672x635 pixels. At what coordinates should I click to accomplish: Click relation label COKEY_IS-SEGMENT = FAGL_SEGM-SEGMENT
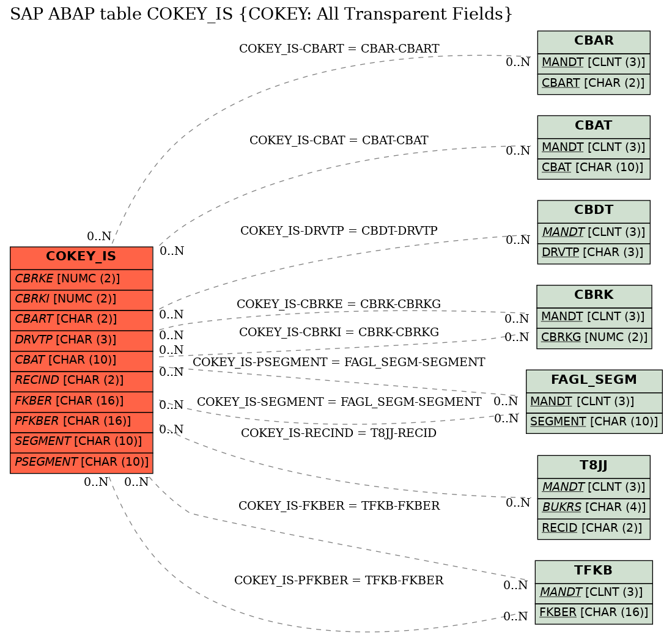pyautogui.click(x=339, y=402)
